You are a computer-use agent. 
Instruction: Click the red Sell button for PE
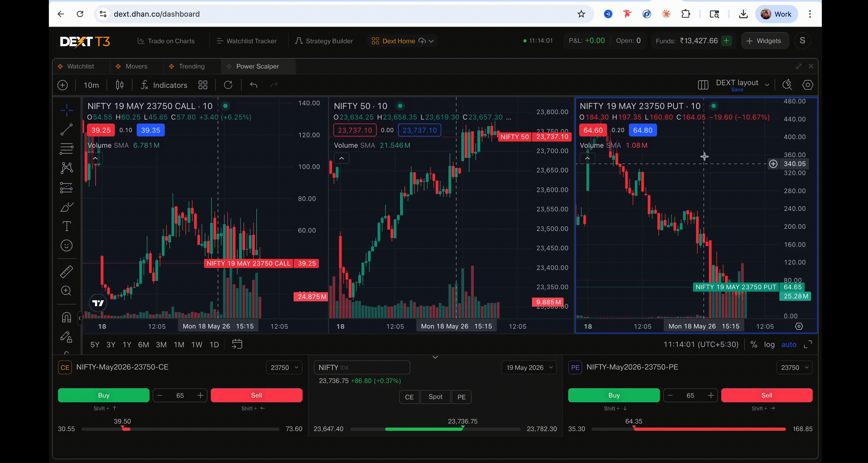click(x=767, y=395)
